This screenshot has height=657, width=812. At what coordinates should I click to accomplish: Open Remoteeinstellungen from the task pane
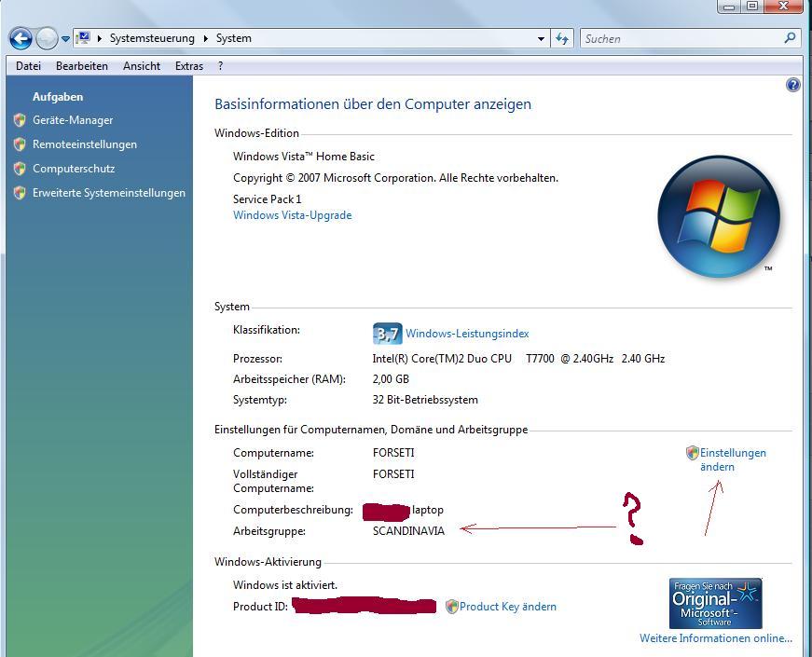[85, 144]
